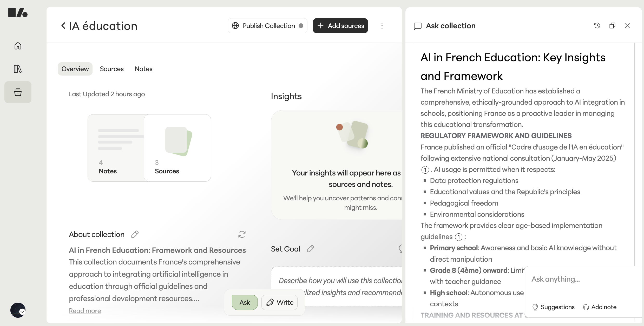Viewport: 644px width, 326px height.
Task: Open the Collections icon in sidebar
Action: pyautogui.click(x=18, y=92)
